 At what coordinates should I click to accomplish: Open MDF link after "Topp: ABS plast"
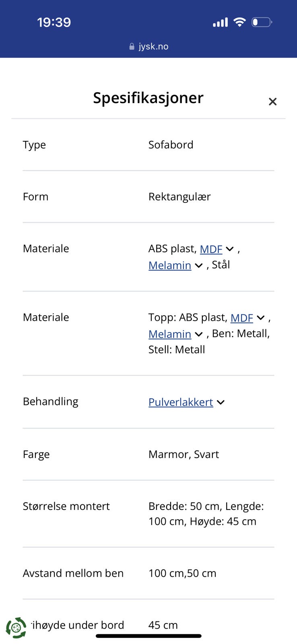coord(241,318)
